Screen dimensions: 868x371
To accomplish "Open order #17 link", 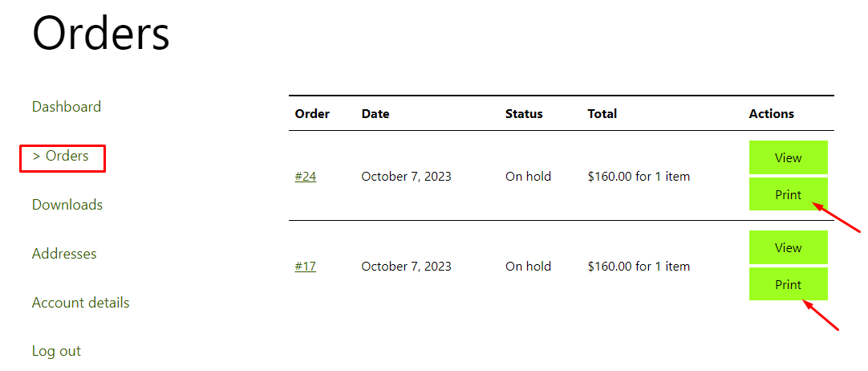I will (x=306, y=267).
